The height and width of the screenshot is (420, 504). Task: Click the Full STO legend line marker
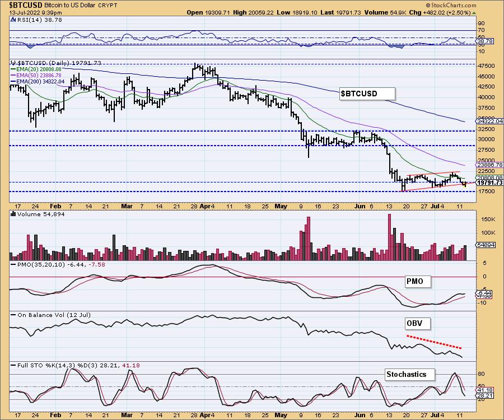[13, 365]
